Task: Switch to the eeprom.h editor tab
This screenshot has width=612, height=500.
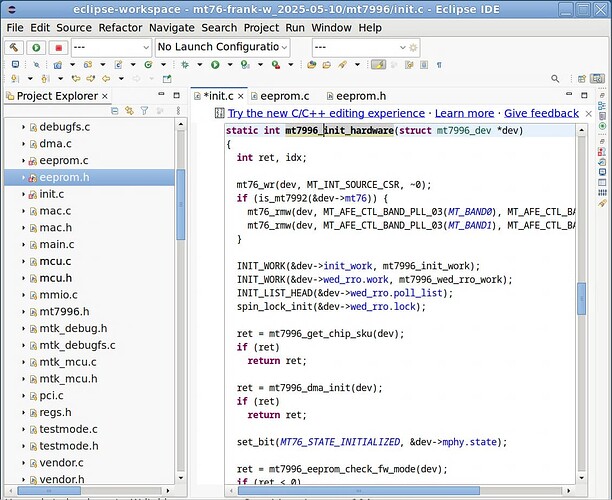Action: click(x=356, y=96)
